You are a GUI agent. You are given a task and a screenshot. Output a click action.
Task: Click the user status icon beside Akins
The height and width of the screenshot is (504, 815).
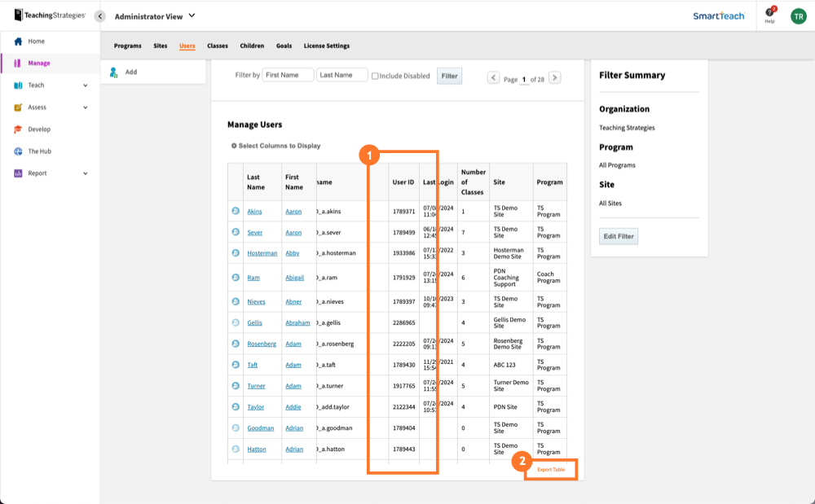236,211
